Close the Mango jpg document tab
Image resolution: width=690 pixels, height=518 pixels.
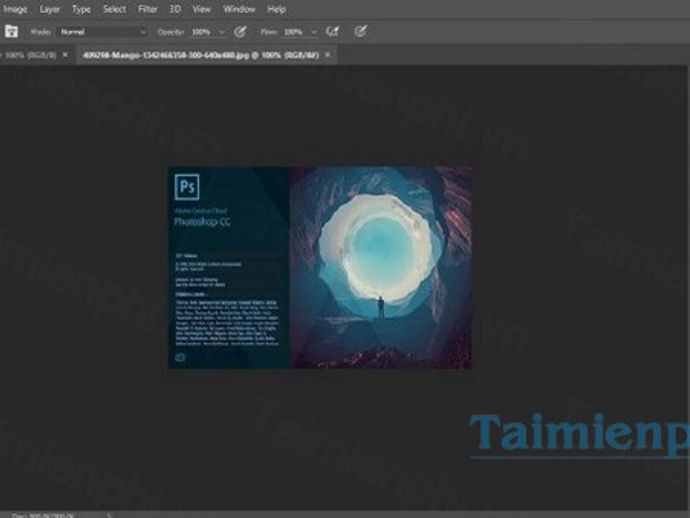[327, 55]
